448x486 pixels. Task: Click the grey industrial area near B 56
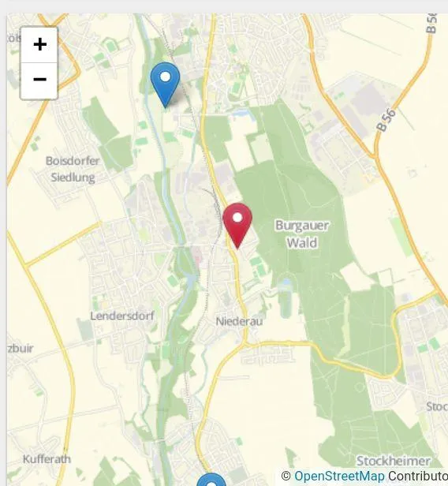tap(366, 103)
